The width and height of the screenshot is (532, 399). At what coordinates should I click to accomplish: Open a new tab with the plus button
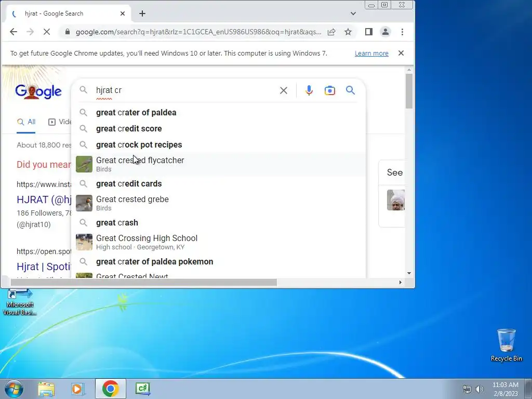142,14
